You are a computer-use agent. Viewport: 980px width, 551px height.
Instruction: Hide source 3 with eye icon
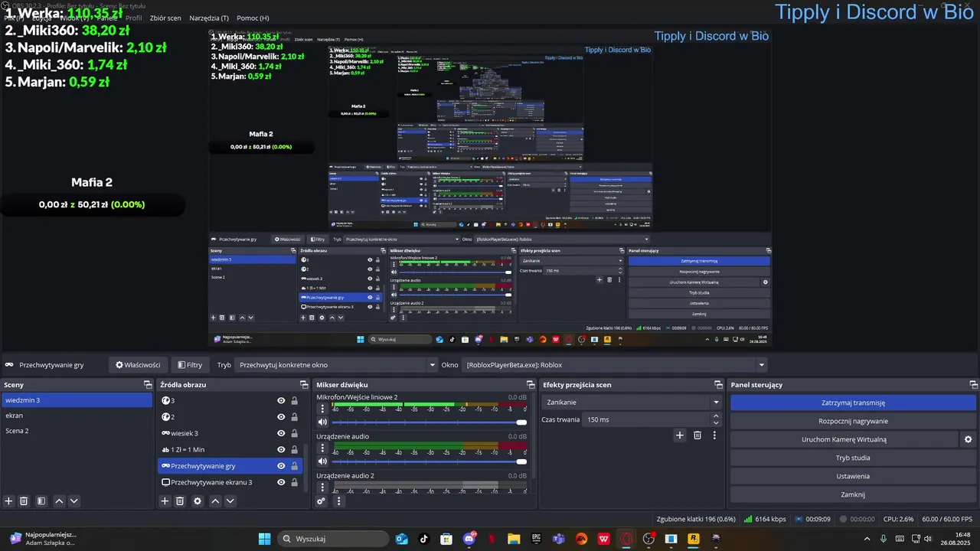click(281, 400)
